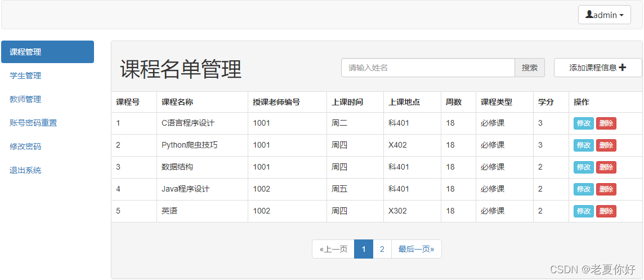This screenshot has width=644, height=280.
Task: Open 账号密码重置 in the sidebar
Action: 33,122
